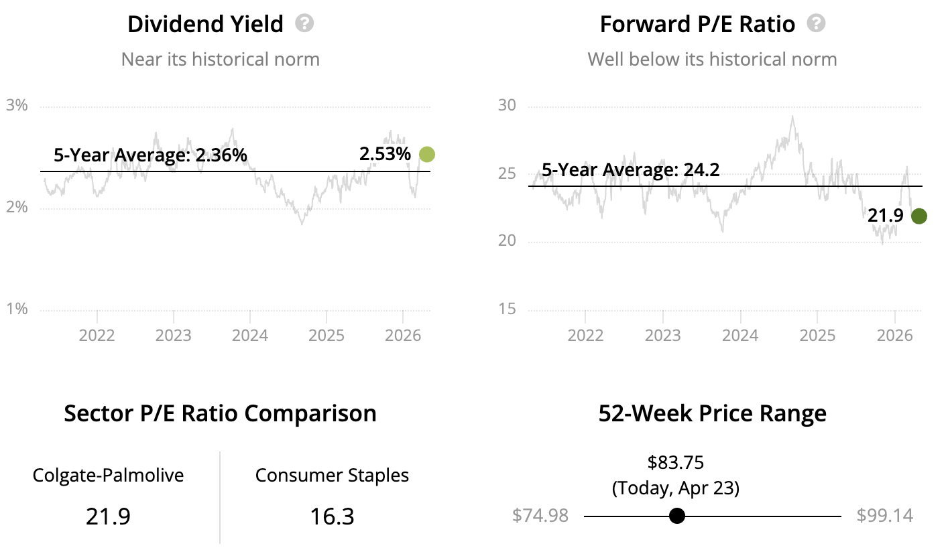Click the Colgate-Palmolive company label
Image resolution: width=948 pixels, height=560 pixels.
click(108, 476)
